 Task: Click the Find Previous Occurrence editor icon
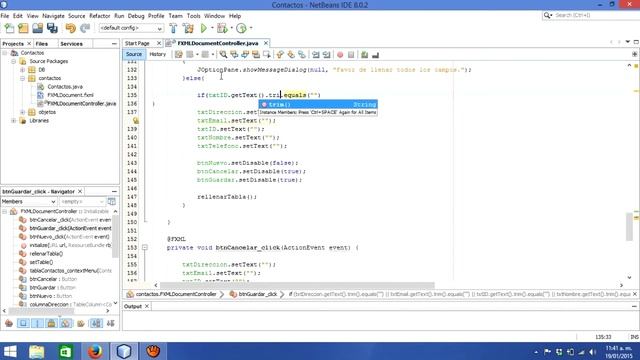[x=234, y=54]
